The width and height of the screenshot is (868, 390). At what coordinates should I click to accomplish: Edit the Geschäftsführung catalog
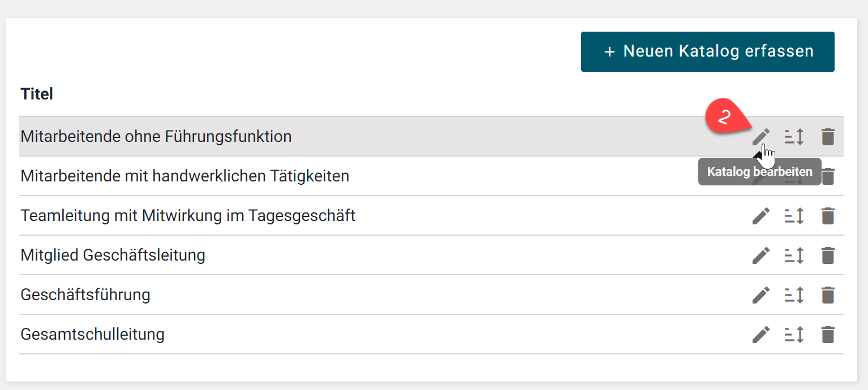pos(760,294)
